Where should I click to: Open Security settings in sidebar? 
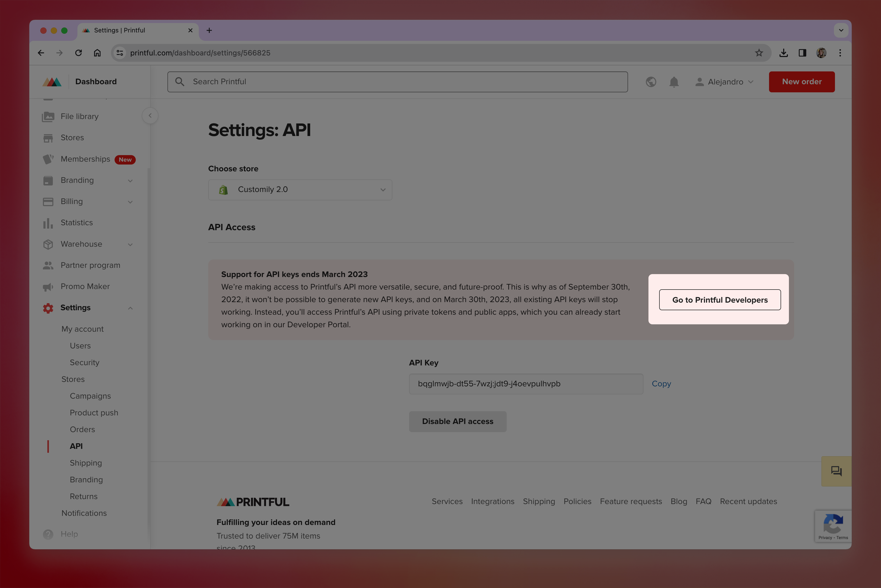84,363
